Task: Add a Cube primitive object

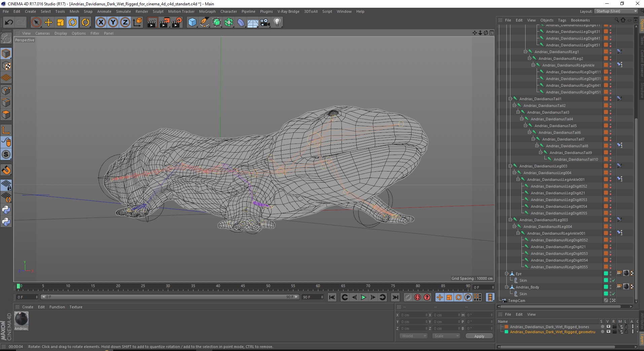Action: point(192,23)
